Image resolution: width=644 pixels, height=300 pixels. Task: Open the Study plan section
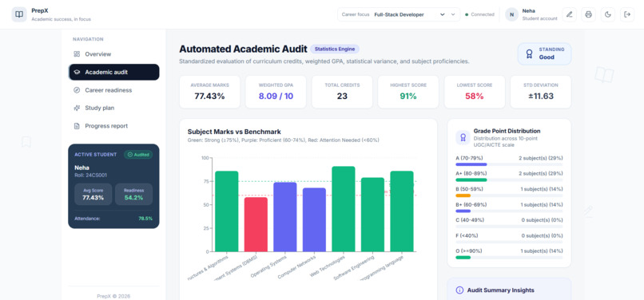(113, 108)
